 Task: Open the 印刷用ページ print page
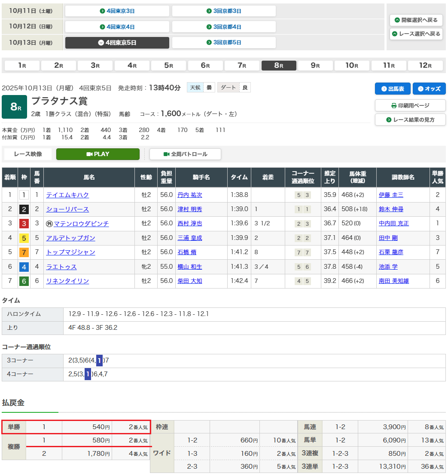coord(410,105)
